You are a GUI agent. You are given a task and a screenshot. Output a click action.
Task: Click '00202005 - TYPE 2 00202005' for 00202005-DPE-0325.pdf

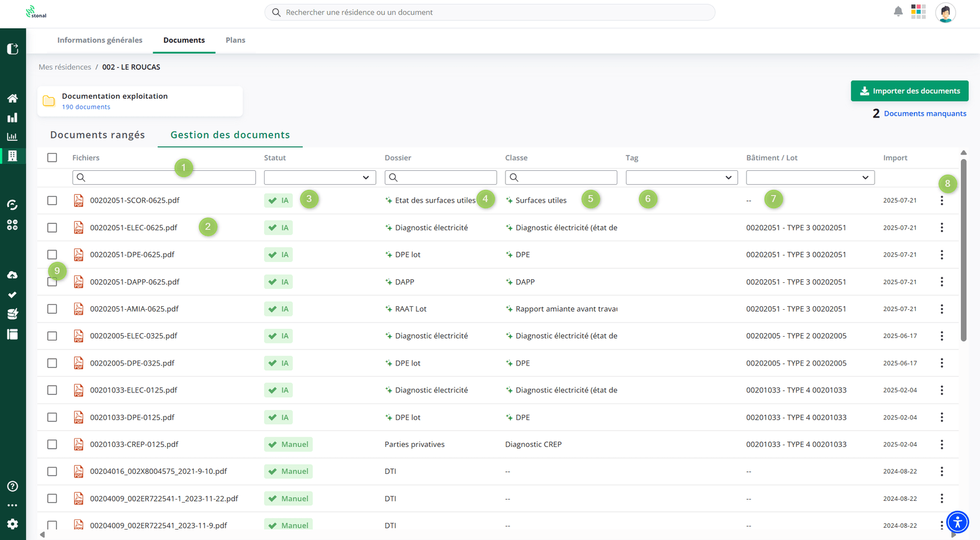coord(796,363)
